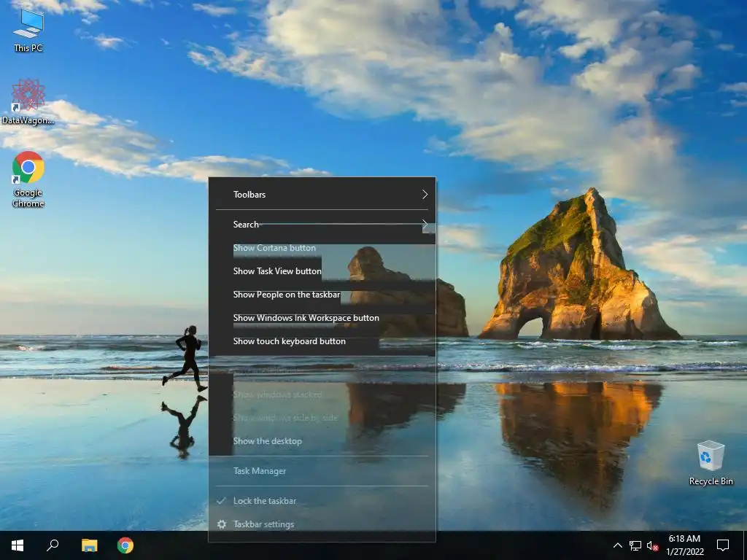Open the Action Center notification icon

[723, 545]
